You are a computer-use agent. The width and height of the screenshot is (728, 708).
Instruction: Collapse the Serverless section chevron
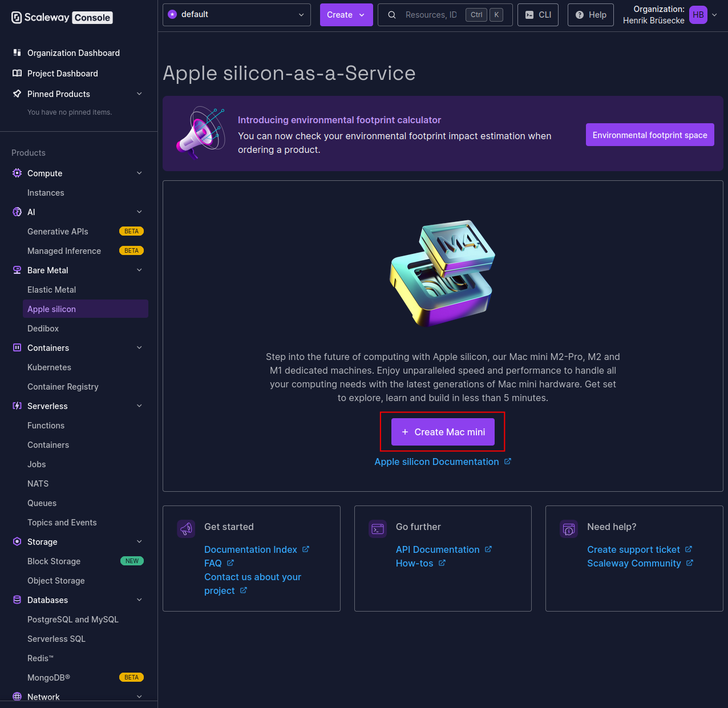point(139,406)
